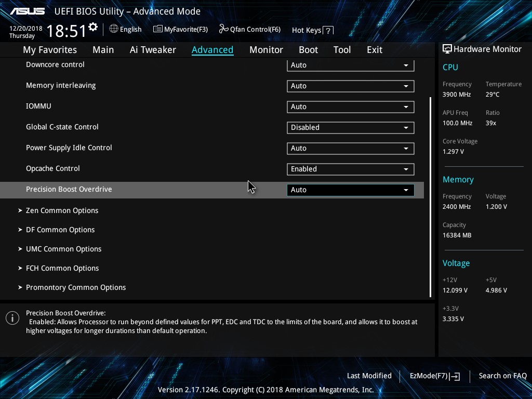This screenshot has width=532, height=399.
Task: Click Search on FAQ
Action: point(503,376)
